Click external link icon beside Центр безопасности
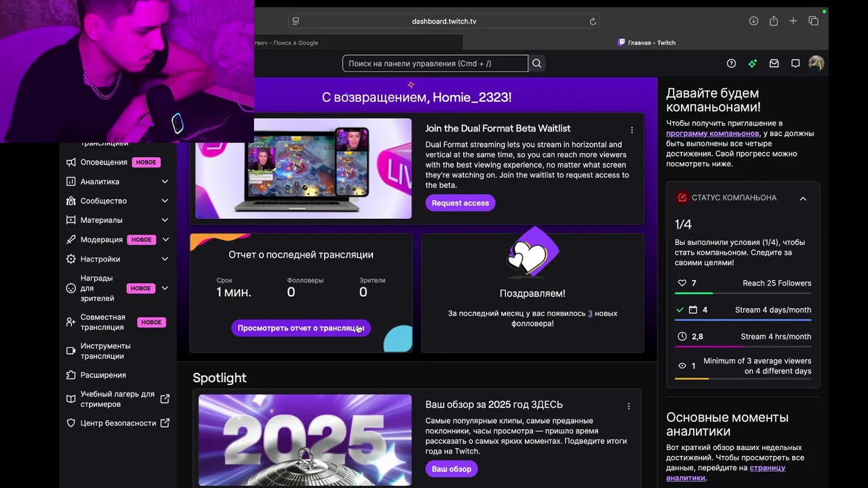The image size is (868, 488). [165, 423]
